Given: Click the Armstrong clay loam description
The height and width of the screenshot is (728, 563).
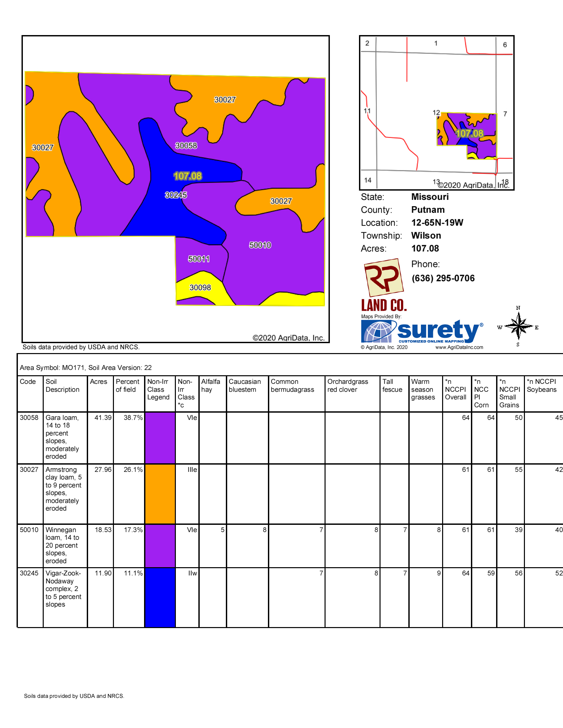Looking at the screenshot, I should 63,489.
